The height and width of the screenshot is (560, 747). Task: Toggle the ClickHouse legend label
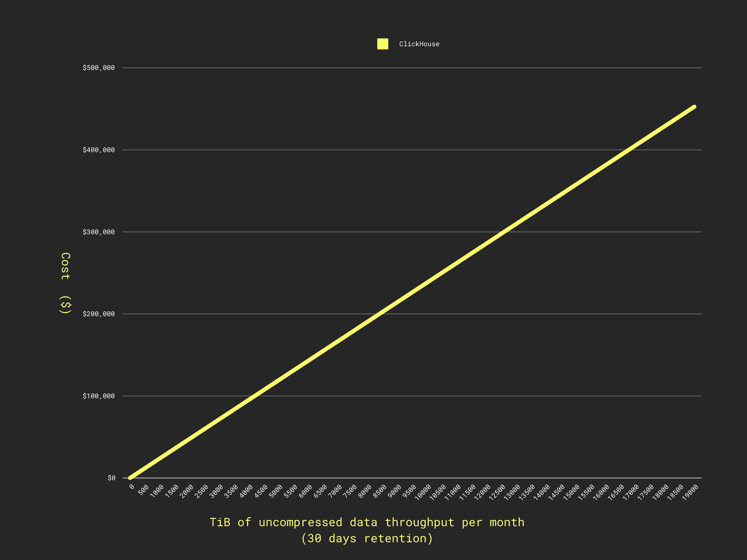[419, 44]
